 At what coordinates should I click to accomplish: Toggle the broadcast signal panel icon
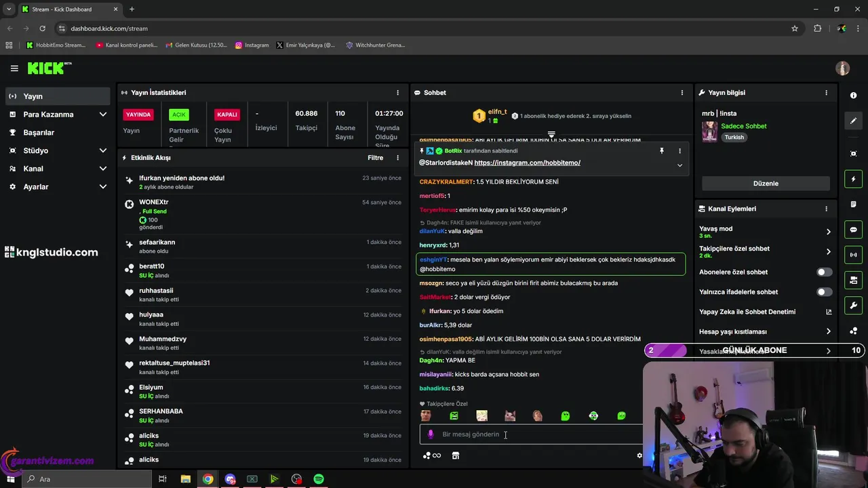(854, 255)
